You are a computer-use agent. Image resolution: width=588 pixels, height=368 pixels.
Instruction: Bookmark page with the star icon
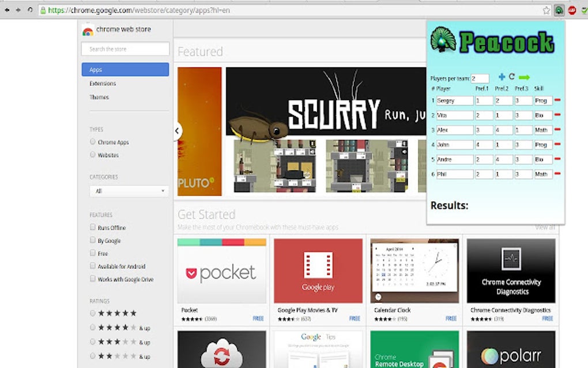point(546,10)
